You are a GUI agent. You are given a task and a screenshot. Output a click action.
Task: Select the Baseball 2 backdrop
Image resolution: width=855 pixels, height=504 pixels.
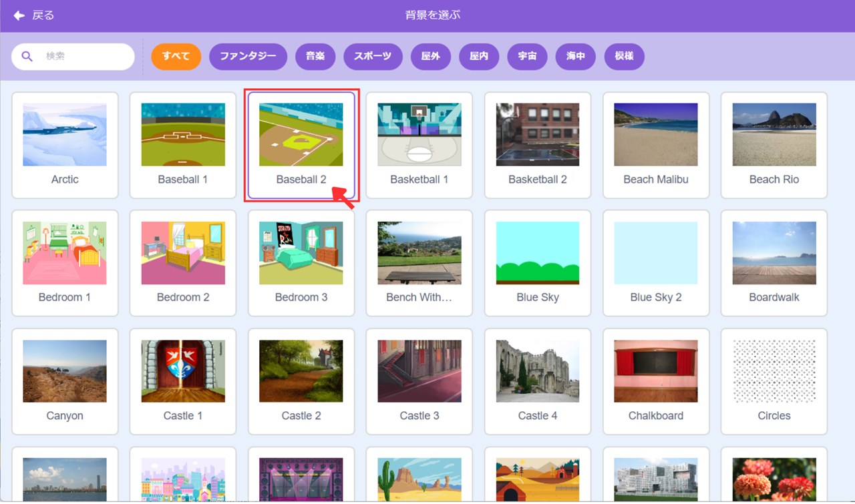pos(301,146)
